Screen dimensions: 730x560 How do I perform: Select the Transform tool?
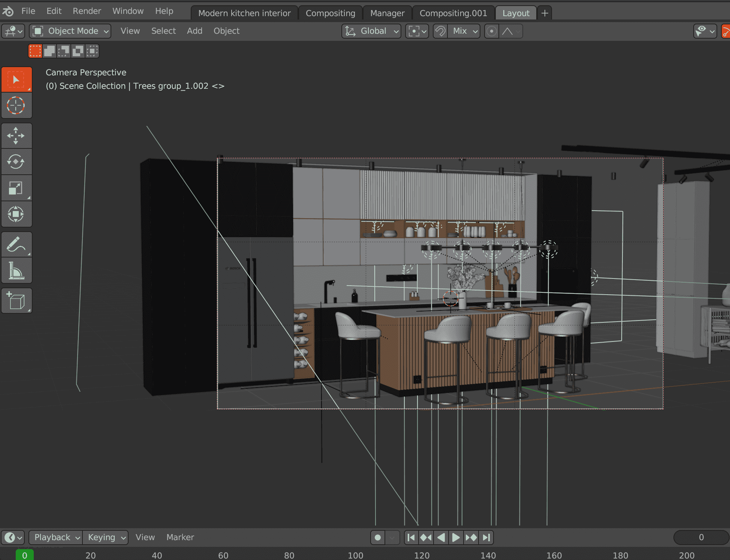point(16,214)
